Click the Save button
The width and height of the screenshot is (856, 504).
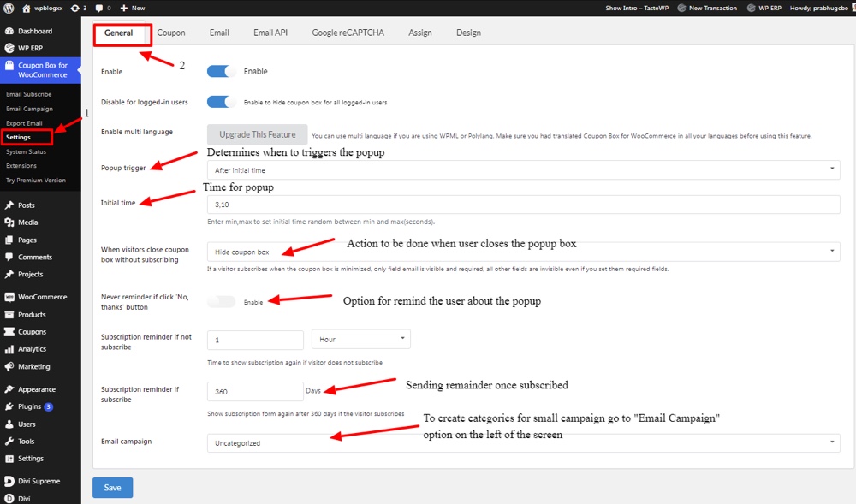click(112, 488)
